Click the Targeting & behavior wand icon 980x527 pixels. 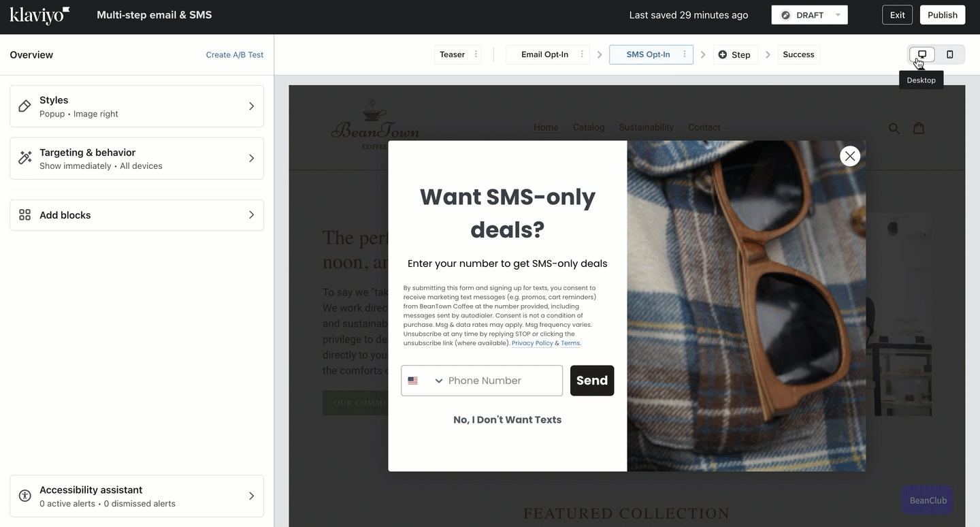pos(25,158)
